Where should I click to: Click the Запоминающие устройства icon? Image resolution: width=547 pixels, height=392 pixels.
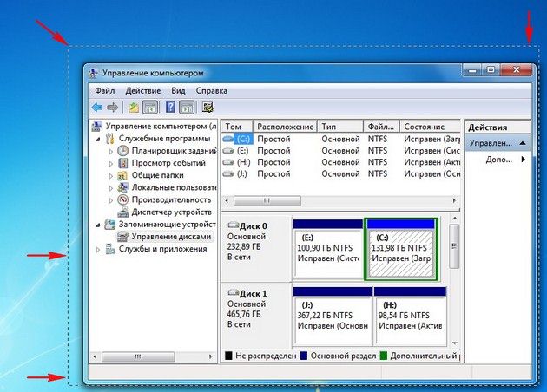[x=110, y=225]
